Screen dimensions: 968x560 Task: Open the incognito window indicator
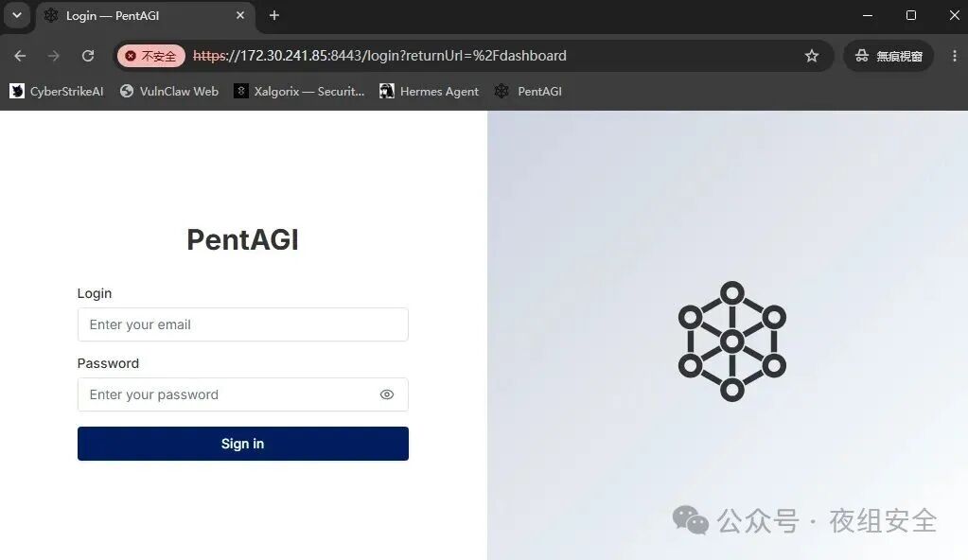889,56
